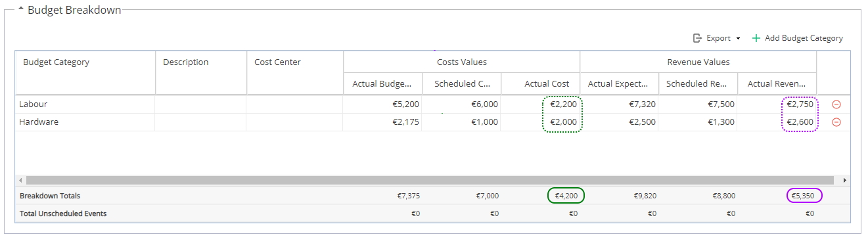Remove the Labour budget row

[x=836, y=104]
